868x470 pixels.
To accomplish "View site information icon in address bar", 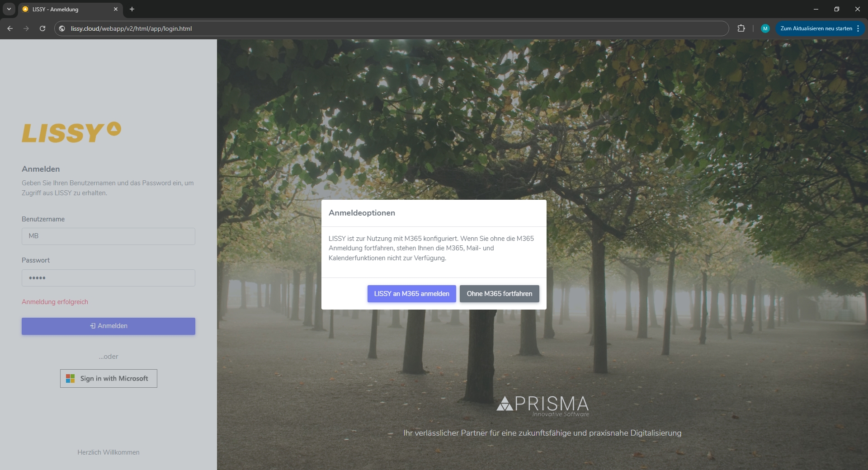I will coord(62,28).
